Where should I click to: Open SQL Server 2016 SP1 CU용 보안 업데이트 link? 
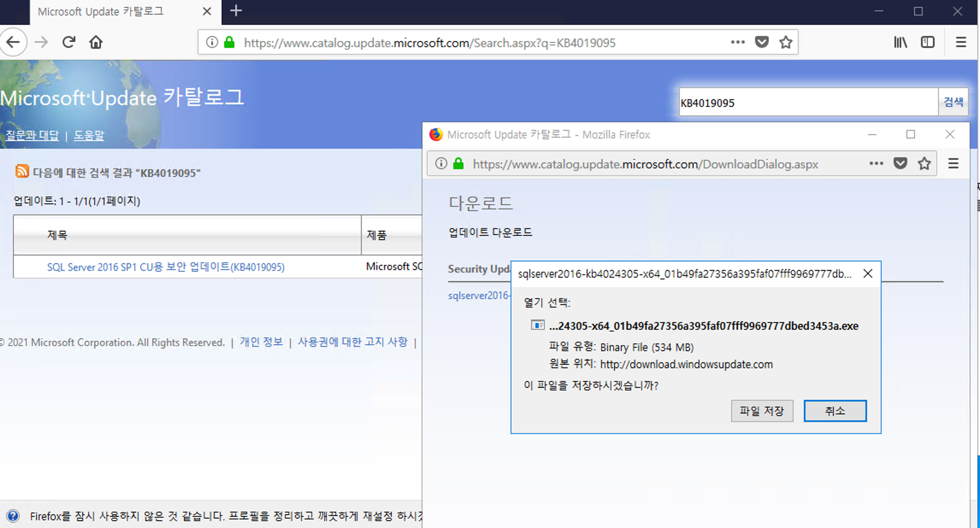(165, 267)
